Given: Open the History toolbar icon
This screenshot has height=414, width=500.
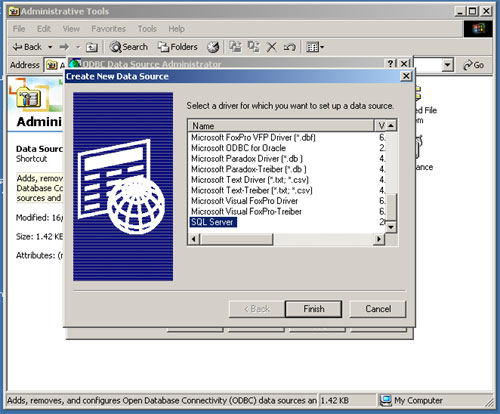Looking at the screenshot, I should coord(213,47).
